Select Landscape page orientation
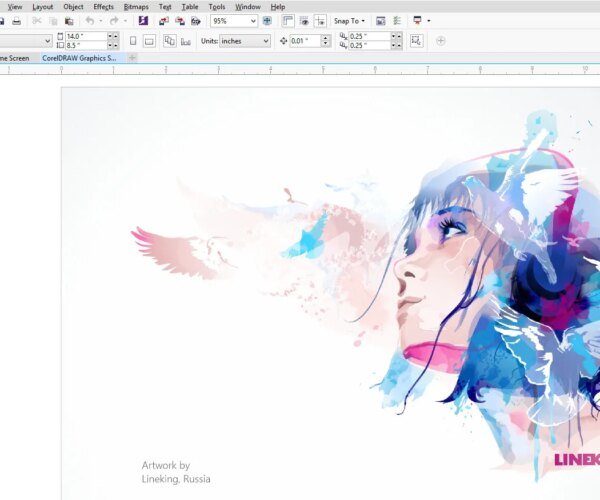Viewport: 600px width, 500px height. 149,41
